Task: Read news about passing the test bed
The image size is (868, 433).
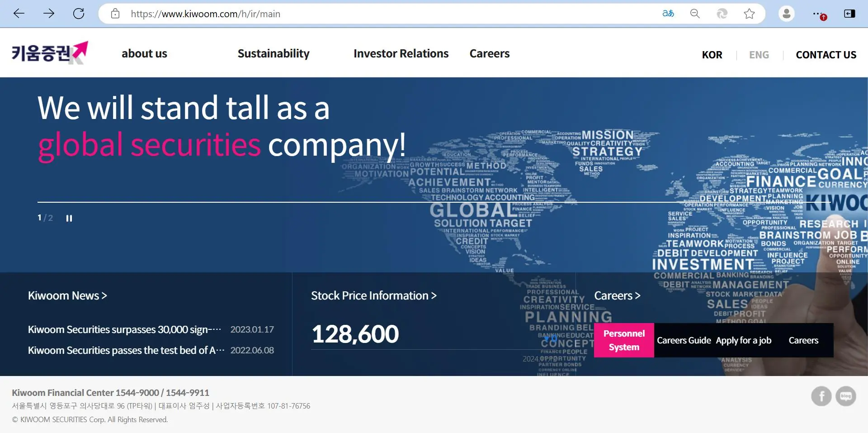Action: click(126, 350)
